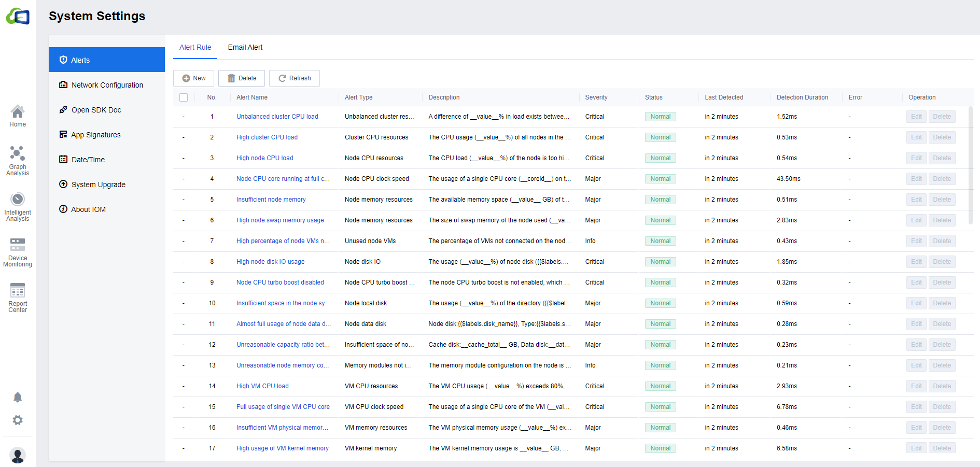Open Intelligent Analysis from the sidebar

[18, 207]
